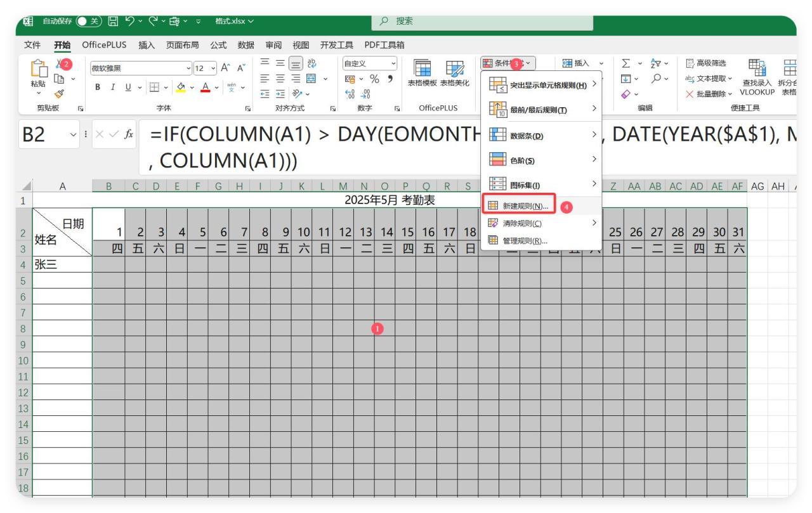Switch to the 插入 ribbon tab
This screenshot has width=812, height=513.
pyautogui.click(x=147, y=45)
